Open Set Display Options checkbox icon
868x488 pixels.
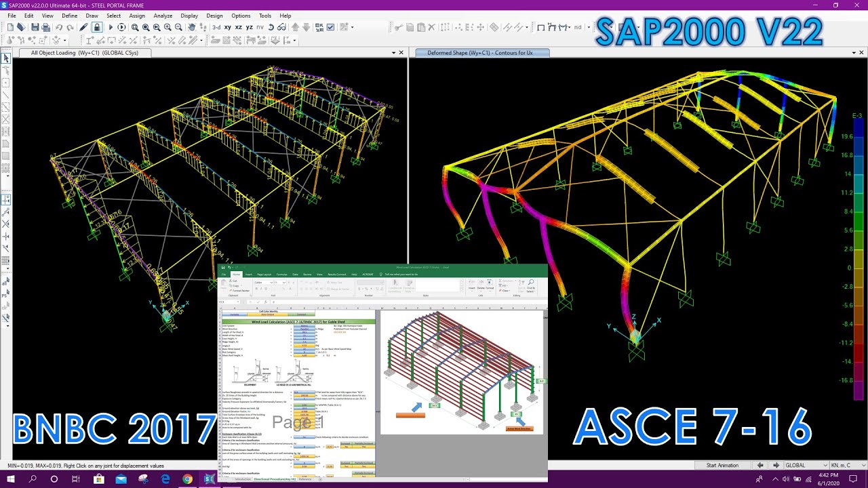pyautogui.click(x=330, y=27)
